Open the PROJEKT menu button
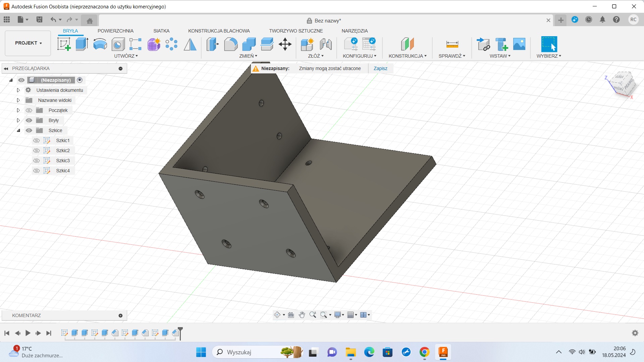This screenshot has width=644, height=362. click(x=28, y=43)
